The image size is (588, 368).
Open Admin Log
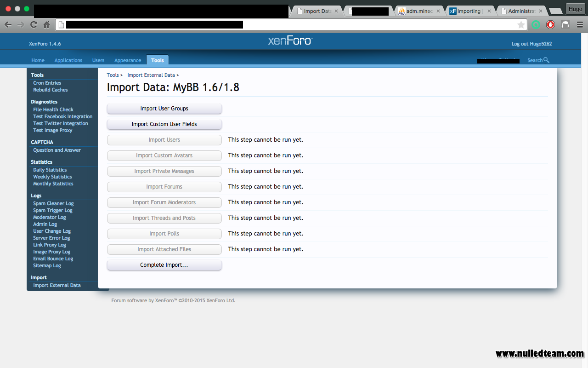(45, 224)
